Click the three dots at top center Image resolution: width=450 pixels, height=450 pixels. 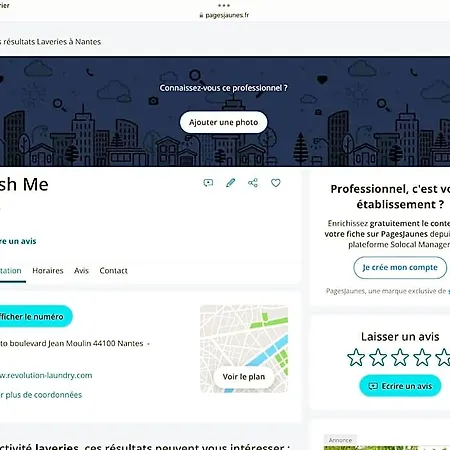point(224,5)
